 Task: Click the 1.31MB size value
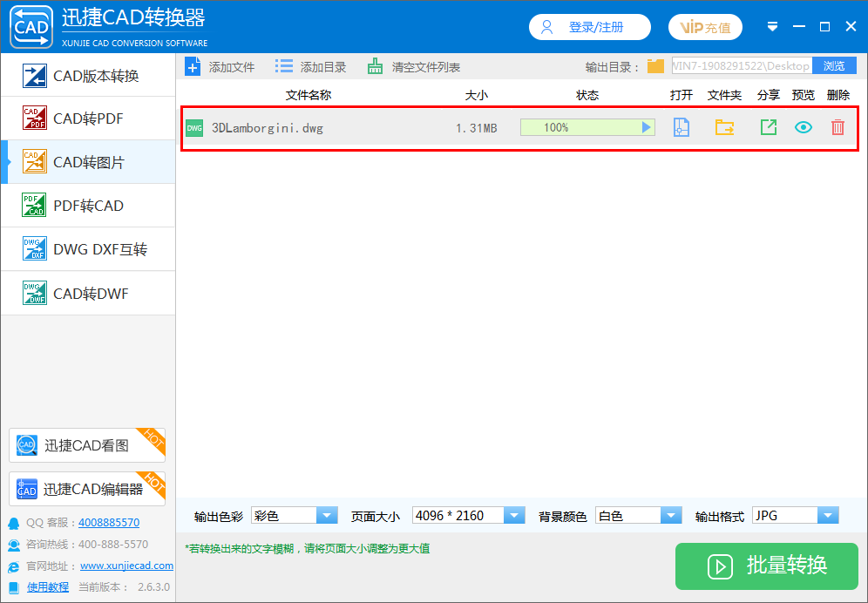476,128
